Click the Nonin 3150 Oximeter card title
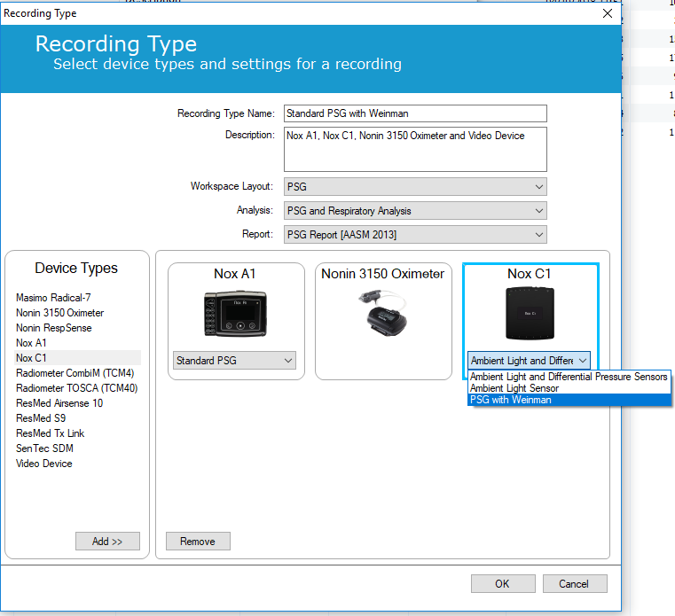Viewport: 675px width, 616px height. tap(382, 274)
